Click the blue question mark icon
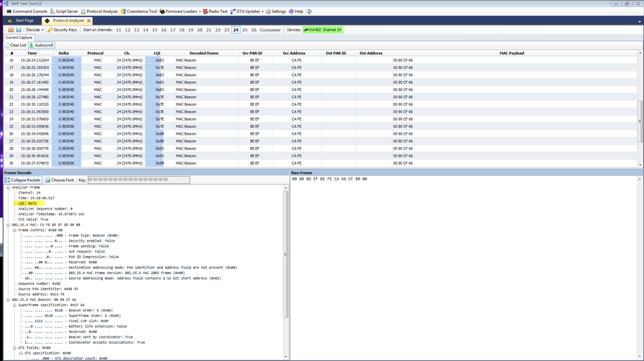The height and width of the screenshot is (361, 644). [309, 12]
